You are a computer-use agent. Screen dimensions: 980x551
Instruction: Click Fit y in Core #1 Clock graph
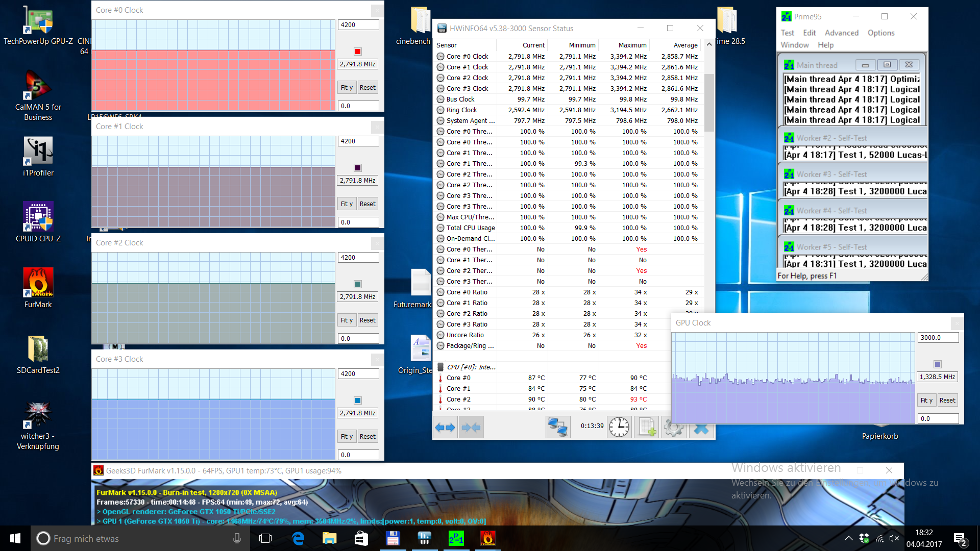coord(347,204)
